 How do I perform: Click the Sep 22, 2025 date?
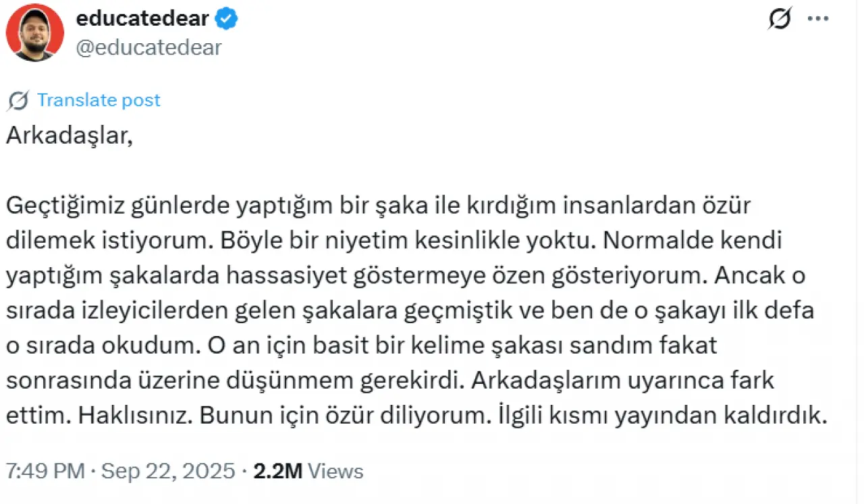click(x=167, y=471)
